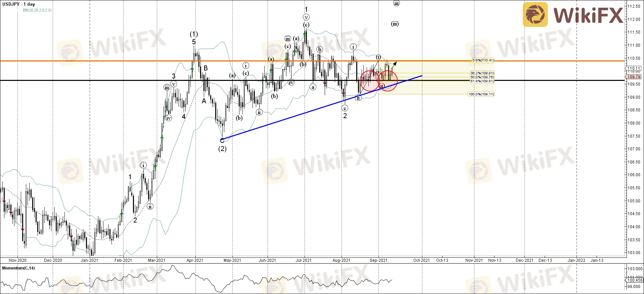644x294 pixels.
Task: Select the 105.50 price axis label
Action: click(634, 188)
